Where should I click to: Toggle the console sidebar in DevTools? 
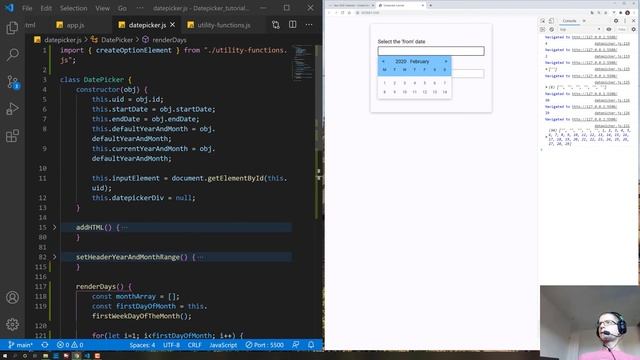tap(542, 29)
